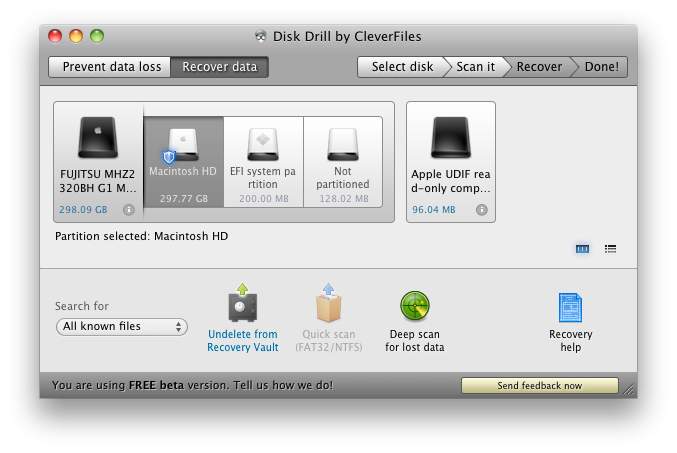
Task: Switch to the graphical disk bar view
Action: [582, 249]
